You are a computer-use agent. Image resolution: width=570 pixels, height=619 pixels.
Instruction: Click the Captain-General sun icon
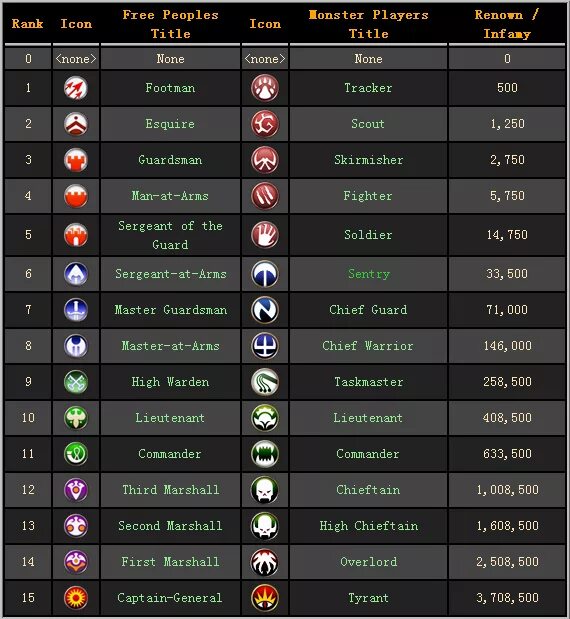(x=76, y=598)
